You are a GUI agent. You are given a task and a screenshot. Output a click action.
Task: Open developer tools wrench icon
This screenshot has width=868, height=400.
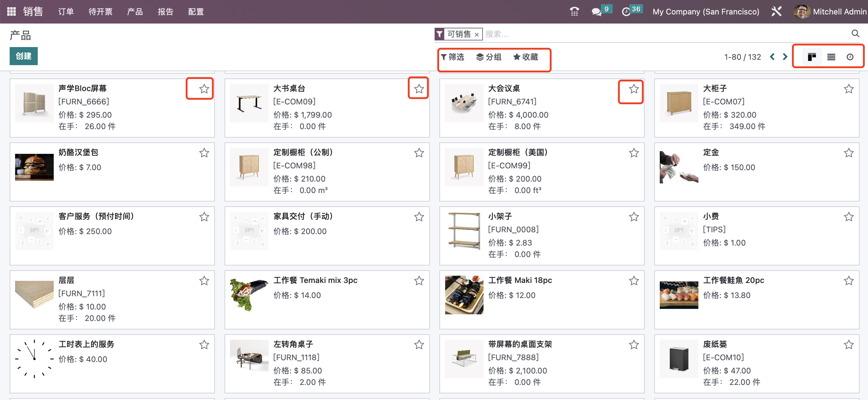(x=777, y=11)
